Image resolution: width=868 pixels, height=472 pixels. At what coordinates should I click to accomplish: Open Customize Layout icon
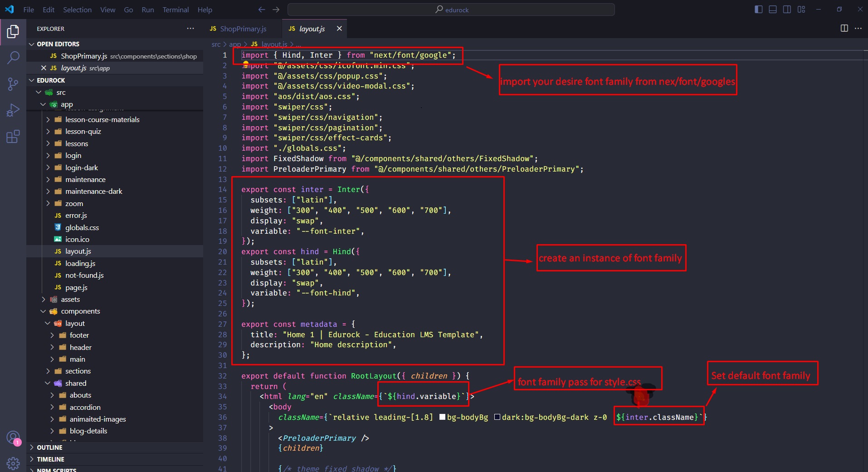(x=801, y=10)
